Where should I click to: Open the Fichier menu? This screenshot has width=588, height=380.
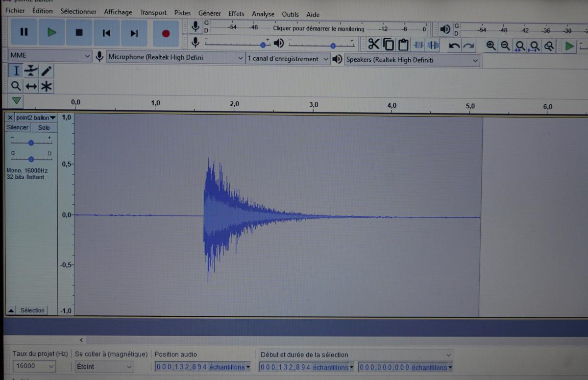coord(15,10)
